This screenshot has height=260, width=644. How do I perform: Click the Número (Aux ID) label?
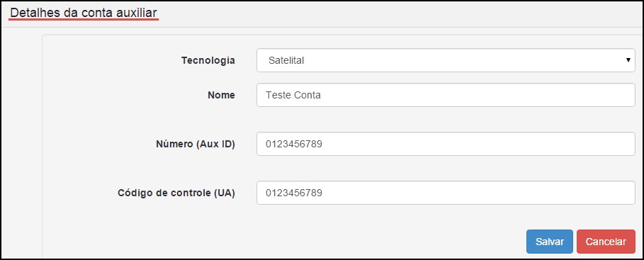pos(196,145)
